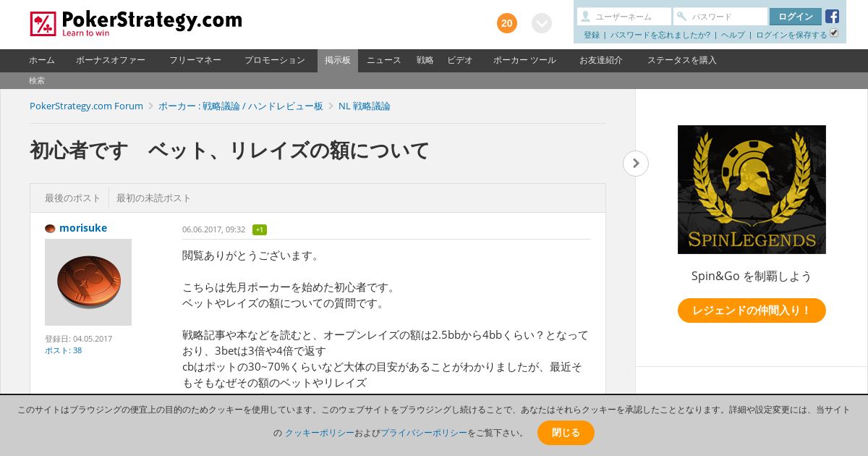This screenshot has height=456, width=868.
Task: Click the 06.06.2017, 09:32 post timestamp
Action: [213, 229]
